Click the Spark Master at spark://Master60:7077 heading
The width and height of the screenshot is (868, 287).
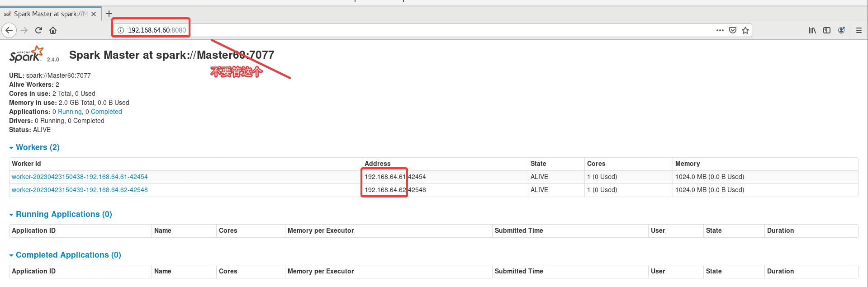(171, 55)
